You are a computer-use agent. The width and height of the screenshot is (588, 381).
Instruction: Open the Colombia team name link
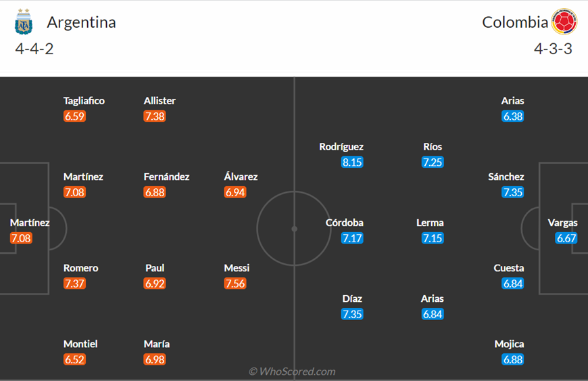coord(515,22)
